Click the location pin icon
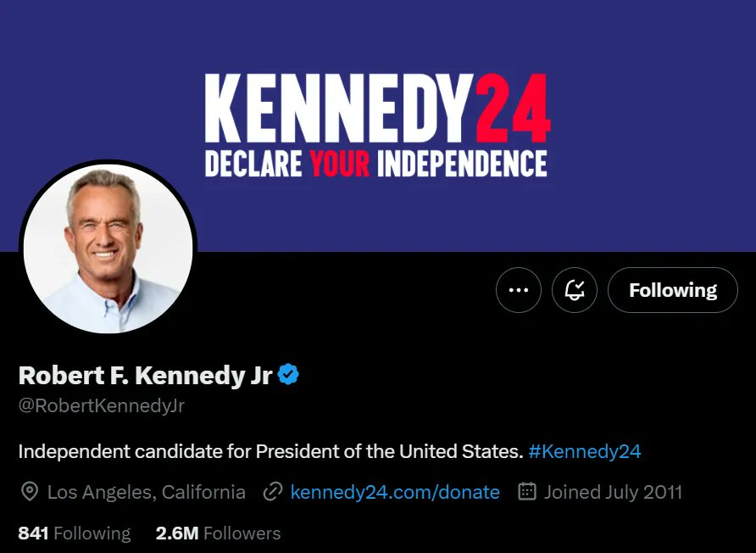The height and width of the screenshot is (553, 756). [30, 492]
